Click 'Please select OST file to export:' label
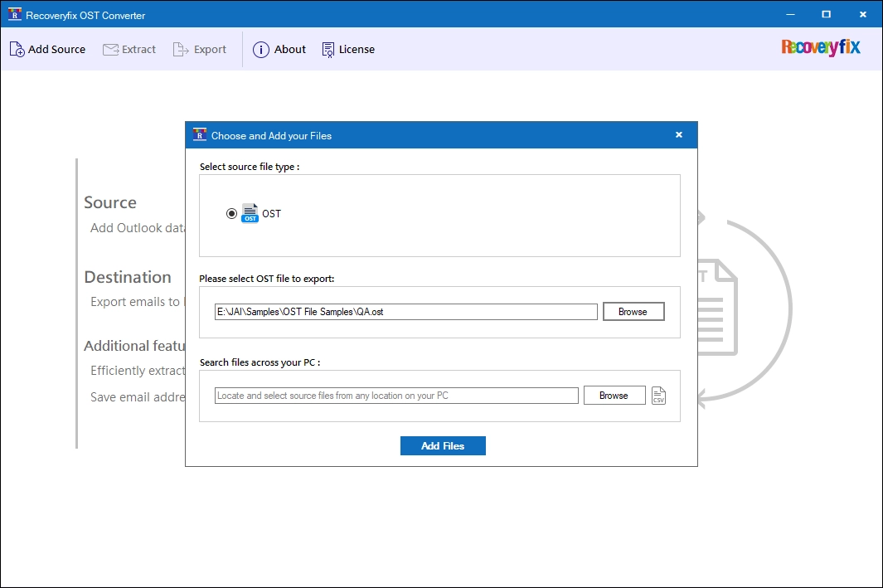 click(266, 279)
